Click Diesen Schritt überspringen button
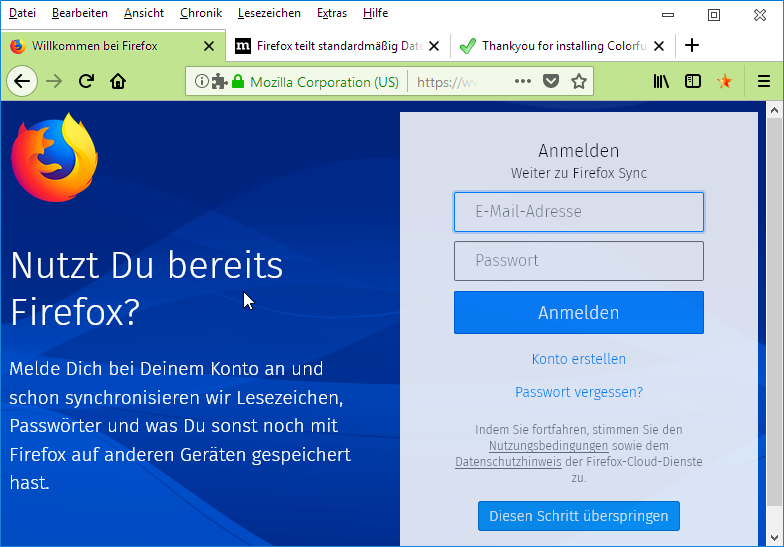784x547 pixels. (x=579, y=516)
